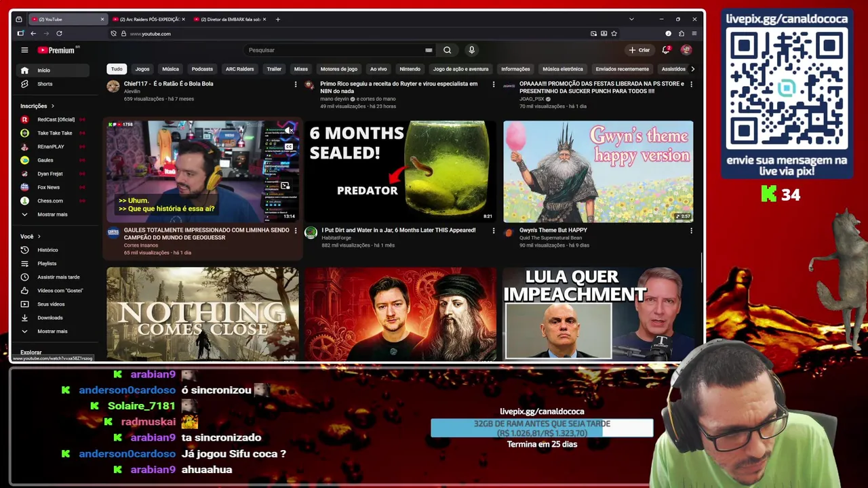Open the YouTube hamburger guide menu
Viewport: 868px width, 488px height.
(x=24, y=50)
